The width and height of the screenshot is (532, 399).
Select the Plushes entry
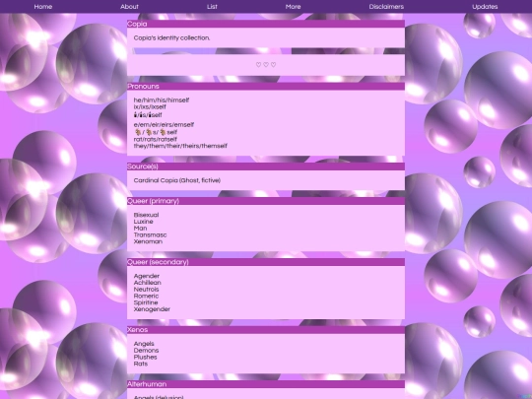pyautogui.click(x=146, y=358)
